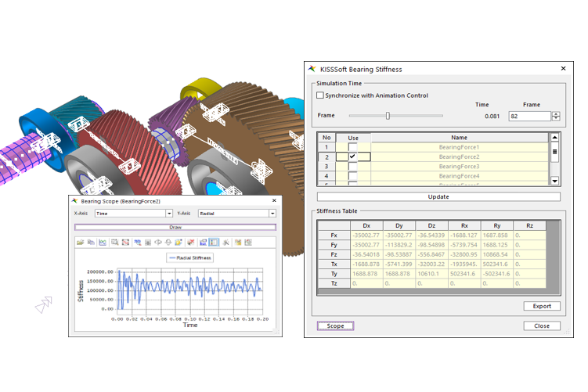Click the gray grid icon in scope toolbar
The height and width of the screenshot is (392, 588).
tap(148, 243)
